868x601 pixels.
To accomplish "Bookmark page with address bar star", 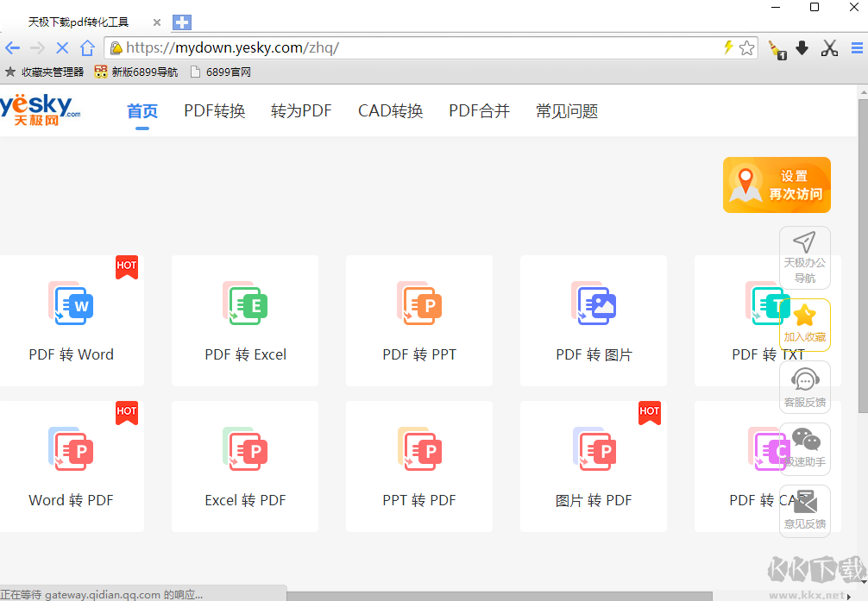I will pyautogui.click(x=747, y=48).
